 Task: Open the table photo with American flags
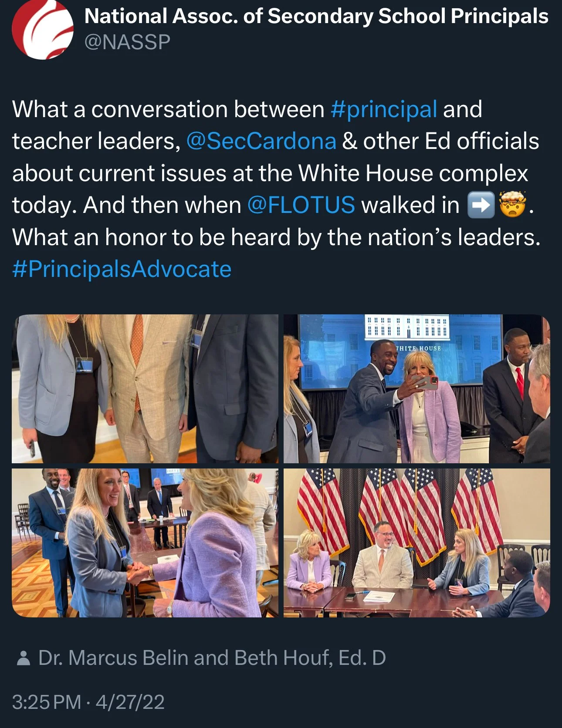[x=417, y=543]
